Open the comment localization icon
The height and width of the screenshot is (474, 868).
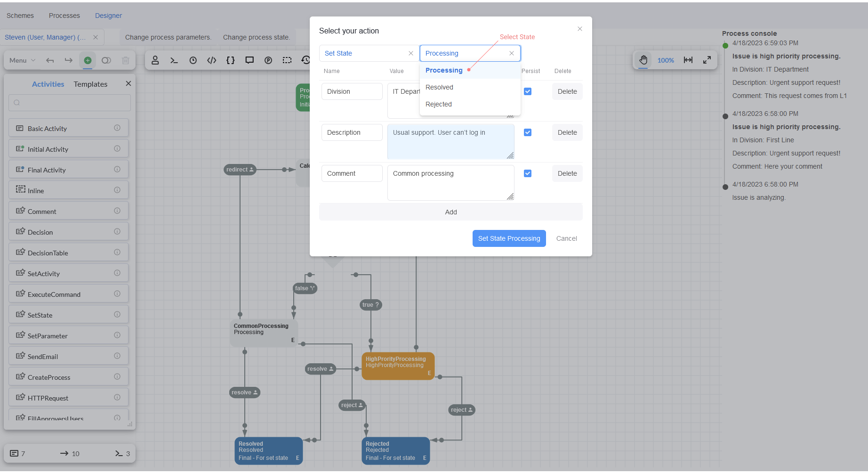[x=249, y=60]
